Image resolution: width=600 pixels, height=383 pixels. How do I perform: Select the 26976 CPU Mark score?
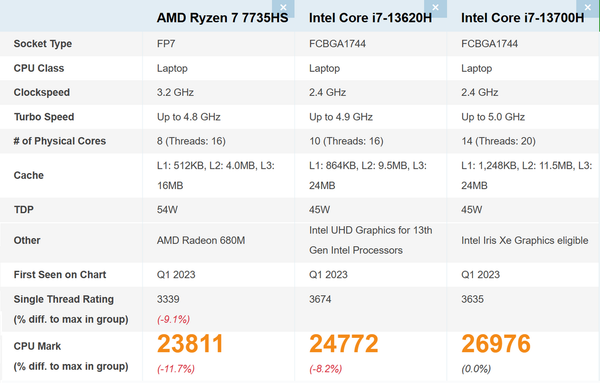496,344
